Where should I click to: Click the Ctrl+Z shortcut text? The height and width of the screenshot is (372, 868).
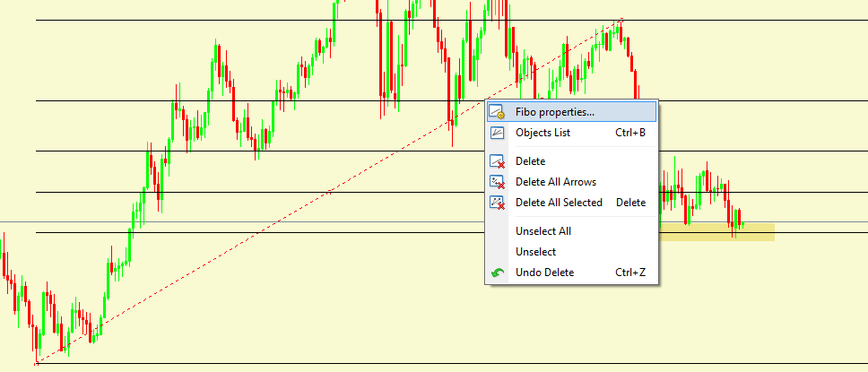[x=629, y=273]
